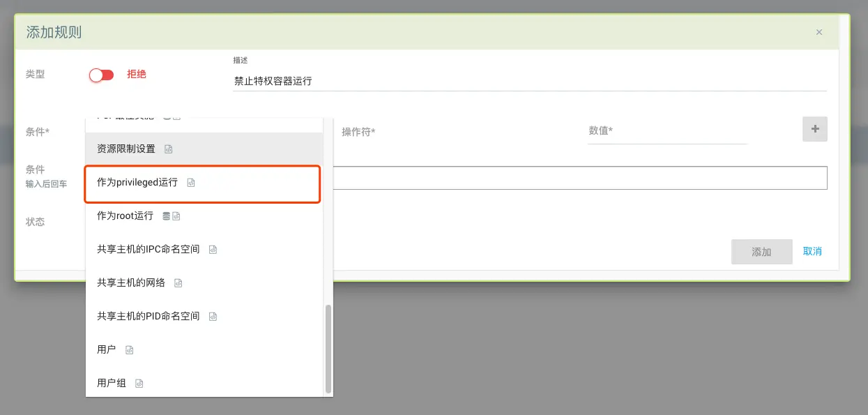
Task: Select 作为privileged运行 from the condition list
Action: [x=137, y=183]
